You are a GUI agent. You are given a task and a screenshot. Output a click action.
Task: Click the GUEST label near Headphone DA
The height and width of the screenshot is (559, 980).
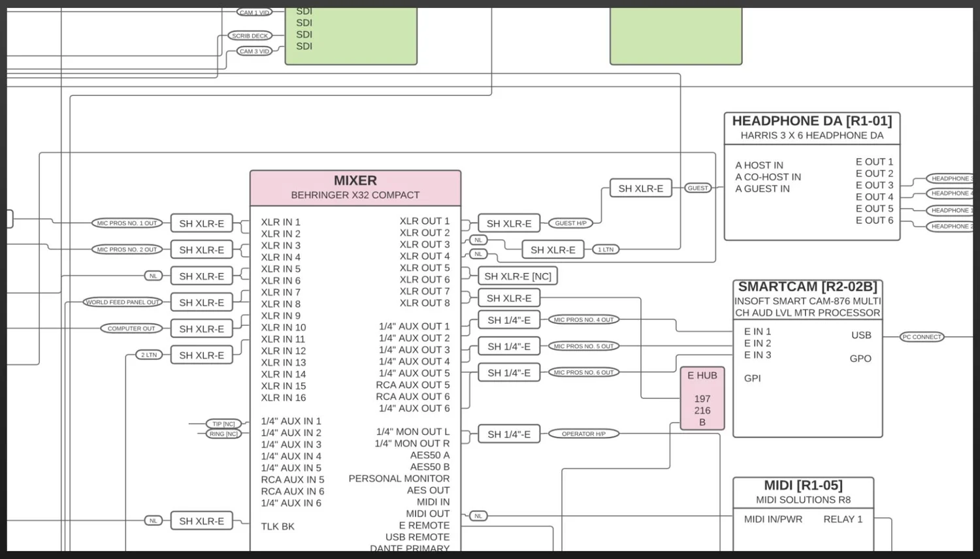(x=698, y=188)
